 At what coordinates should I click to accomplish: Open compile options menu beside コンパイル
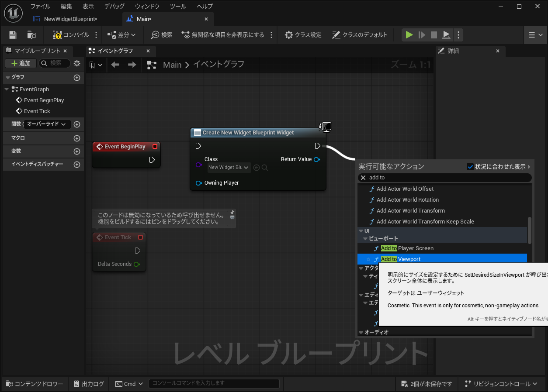click(96, 35)
